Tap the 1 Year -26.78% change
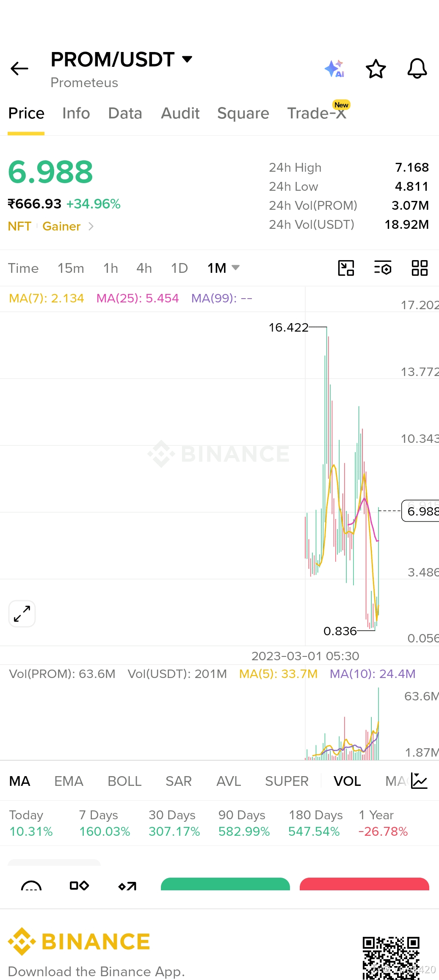 point(383,823)
